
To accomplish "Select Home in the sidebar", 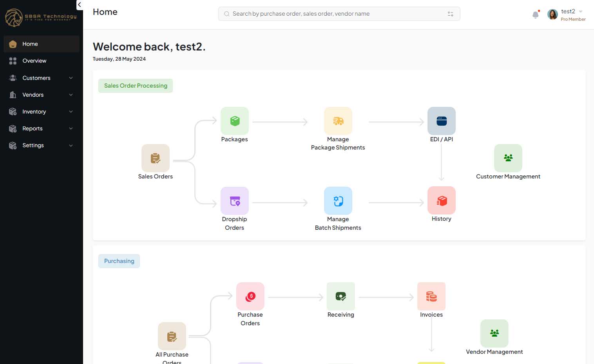I will point(42,44).
